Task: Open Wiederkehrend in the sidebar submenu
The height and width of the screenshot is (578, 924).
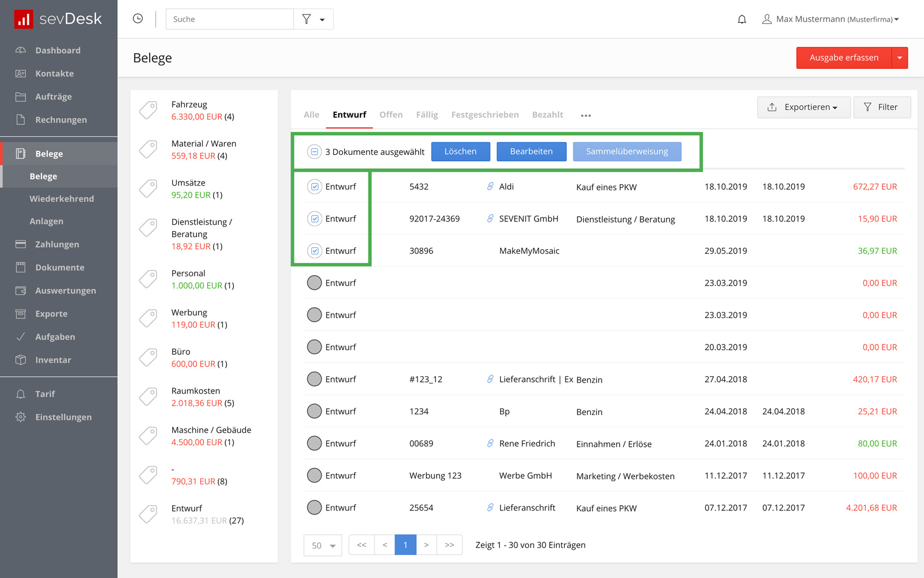Action: point(62,199)
